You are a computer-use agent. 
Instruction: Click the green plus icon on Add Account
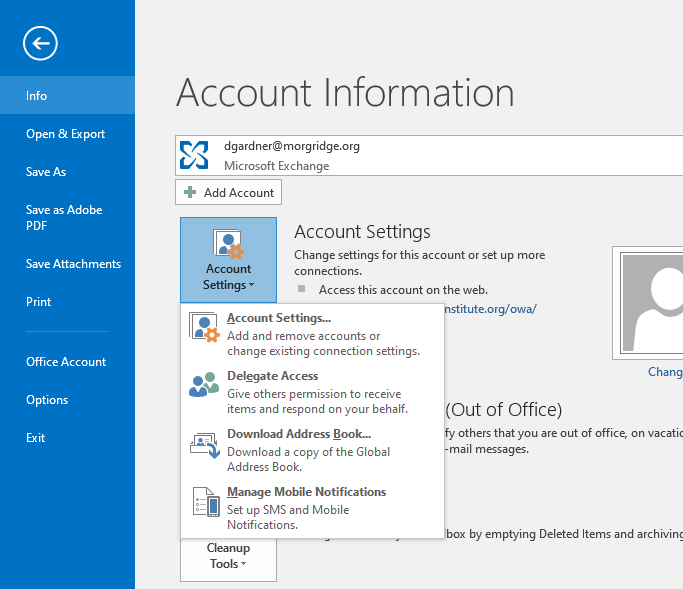pos(190,192)
